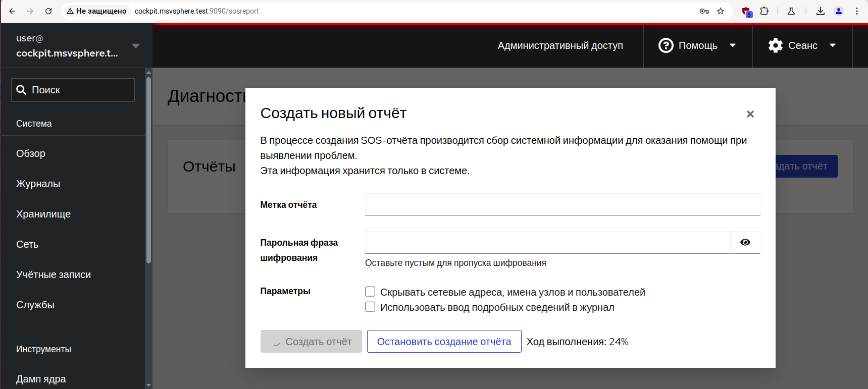
Task: Open the browser downloads icon
Action: coord(821,11)
